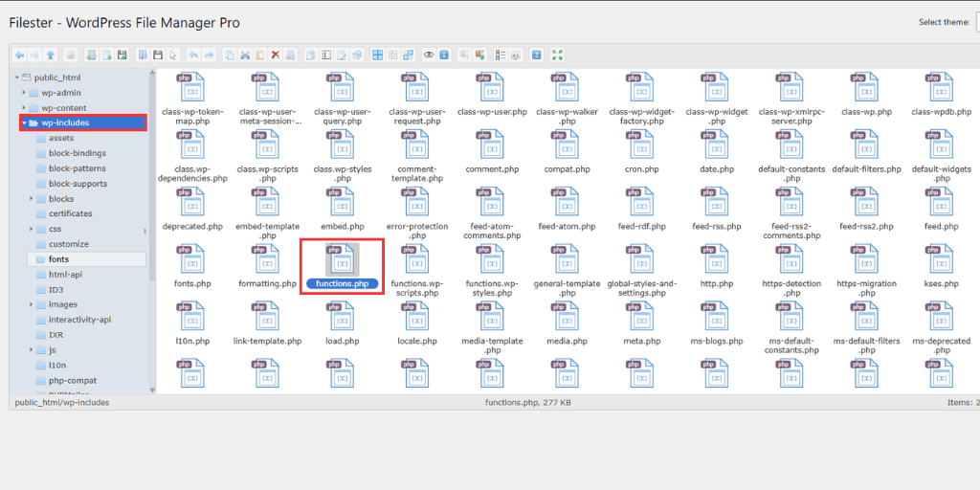
Task: Expand the blocks folder in tree
Action: (32, 199)
